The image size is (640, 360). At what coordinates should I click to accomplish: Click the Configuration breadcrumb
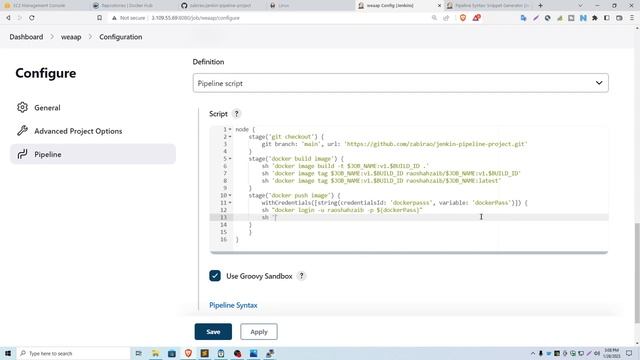tap(121, 37)
